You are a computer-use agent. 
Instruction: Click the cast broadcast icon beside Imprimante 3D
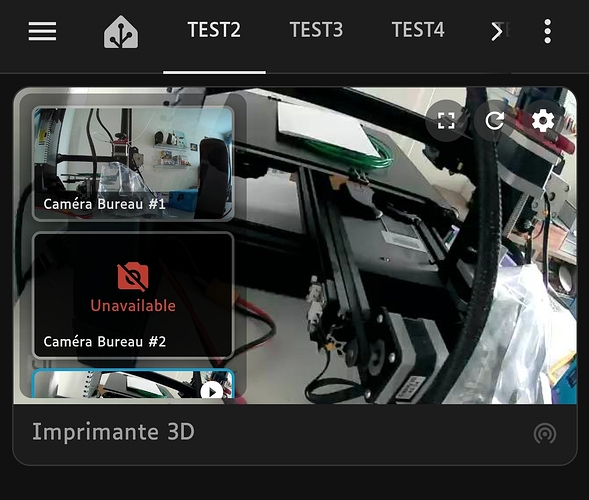[545, 433]
